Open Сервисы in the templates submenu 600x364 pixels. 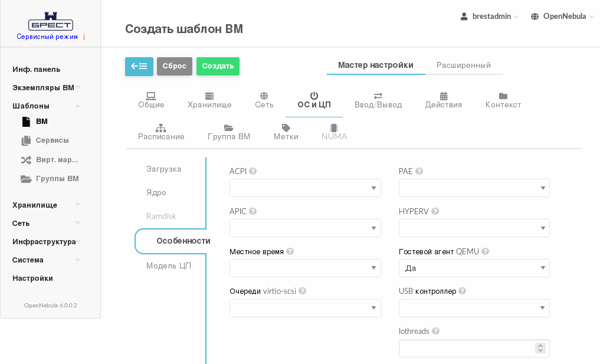[x=52, y=140]
